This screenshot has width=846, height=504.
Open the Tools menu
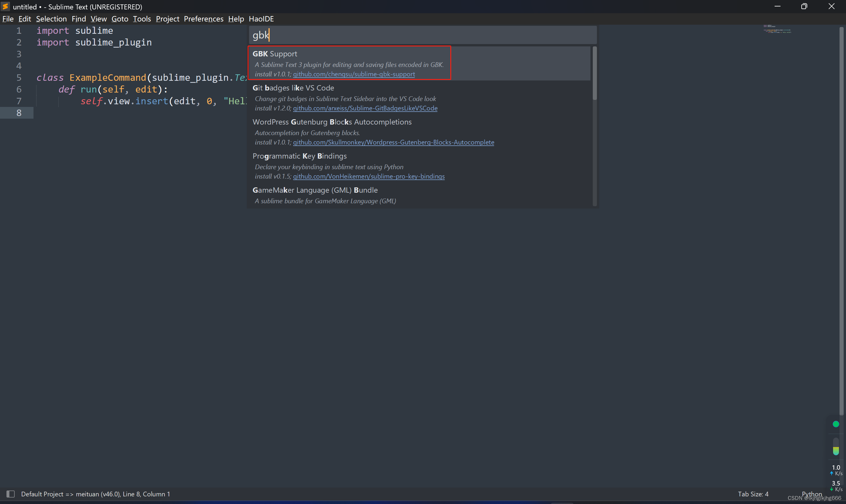[x=142, y=19]
